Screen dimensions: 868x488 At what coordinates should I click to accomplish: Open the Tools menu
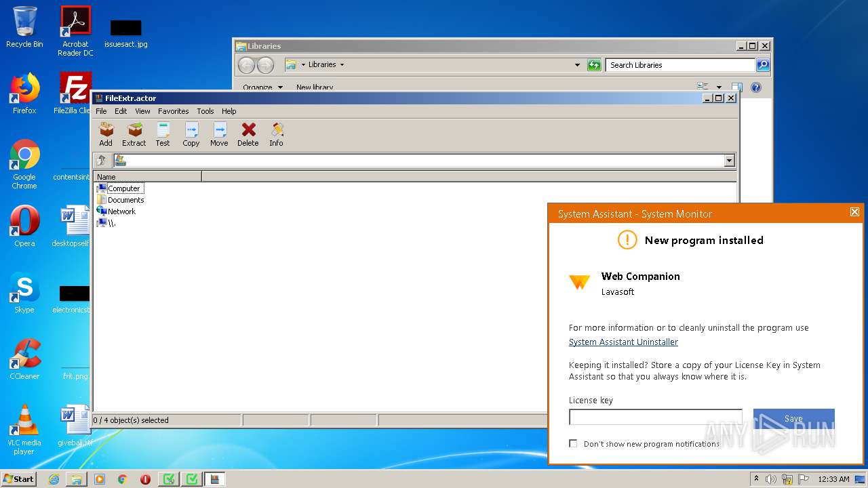coord(205,111)
